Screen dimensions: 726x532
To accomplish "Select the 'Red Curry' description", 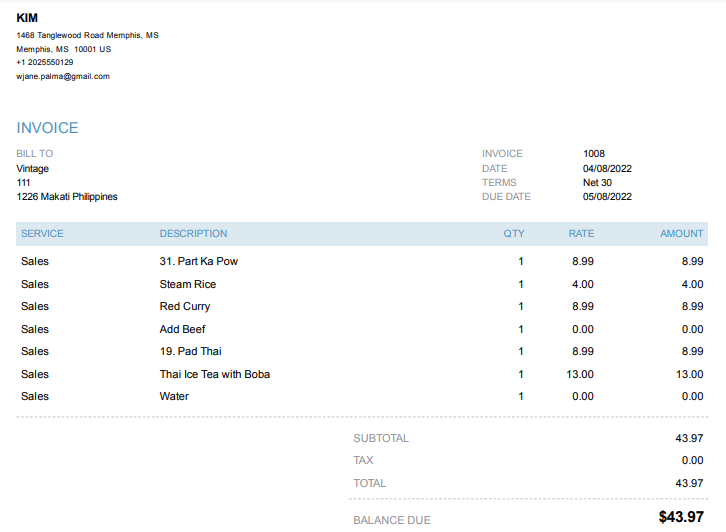I will (185, 307).
